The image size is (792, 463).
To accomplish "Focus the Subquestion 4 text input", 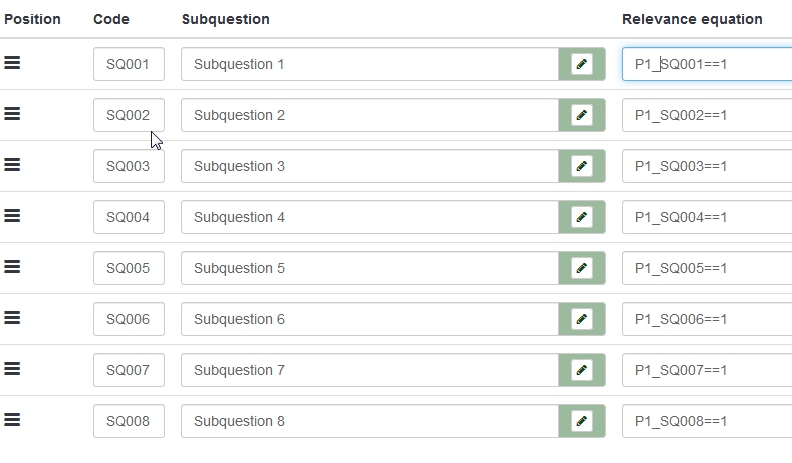I will [369, 217].
